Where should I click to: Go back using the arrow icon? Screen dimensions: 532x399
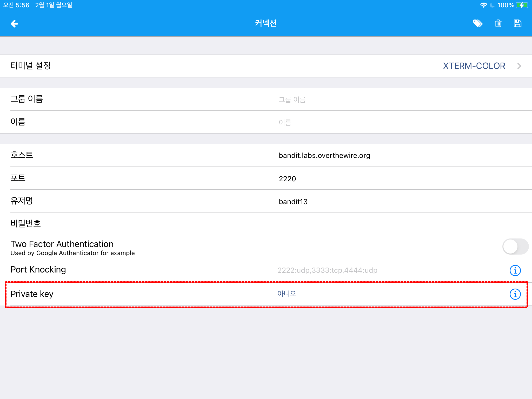coord(14,24)
